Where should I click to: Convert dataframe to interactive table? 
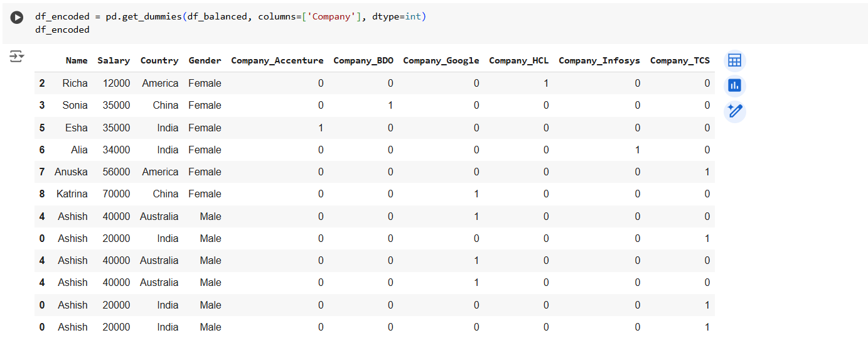734,60
